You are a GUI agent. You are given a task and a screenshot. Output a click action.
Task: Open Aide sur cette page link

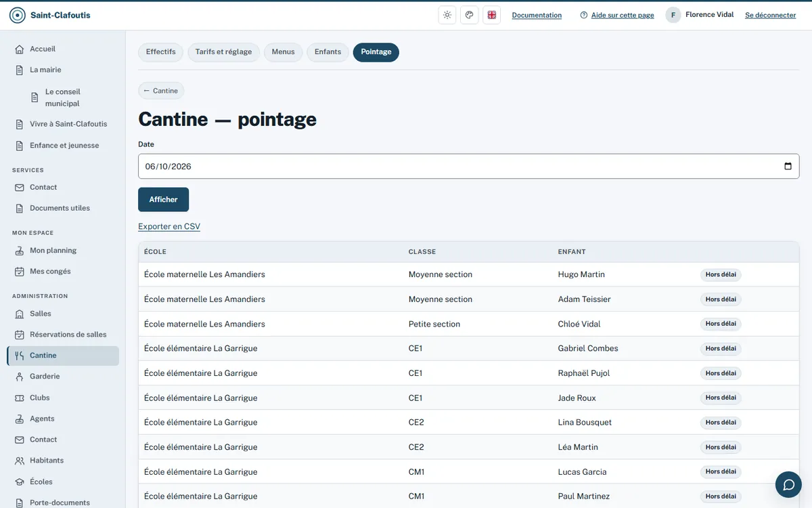(623, 15)
